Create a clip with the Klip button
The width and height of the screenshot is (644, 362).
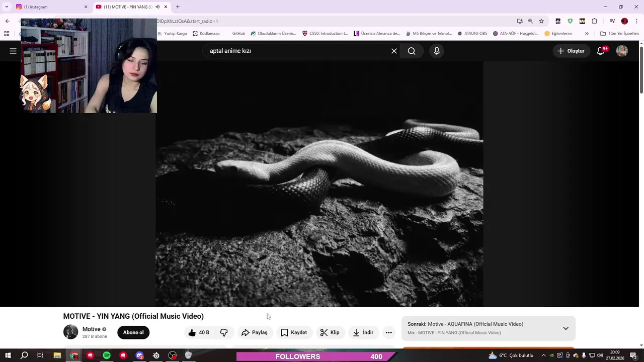(x=330, y=332)
